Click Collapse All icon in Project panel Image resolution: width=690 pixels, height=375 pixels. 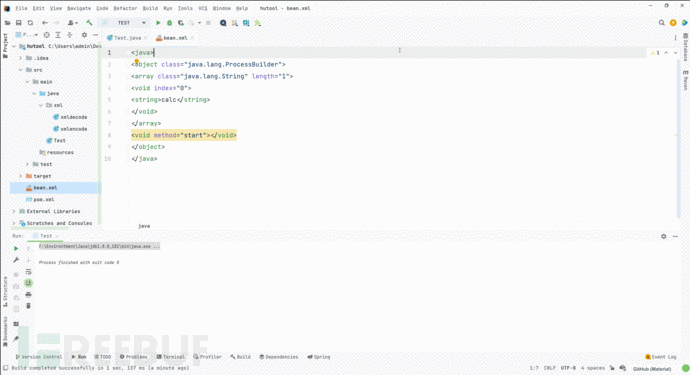(70, 35)
